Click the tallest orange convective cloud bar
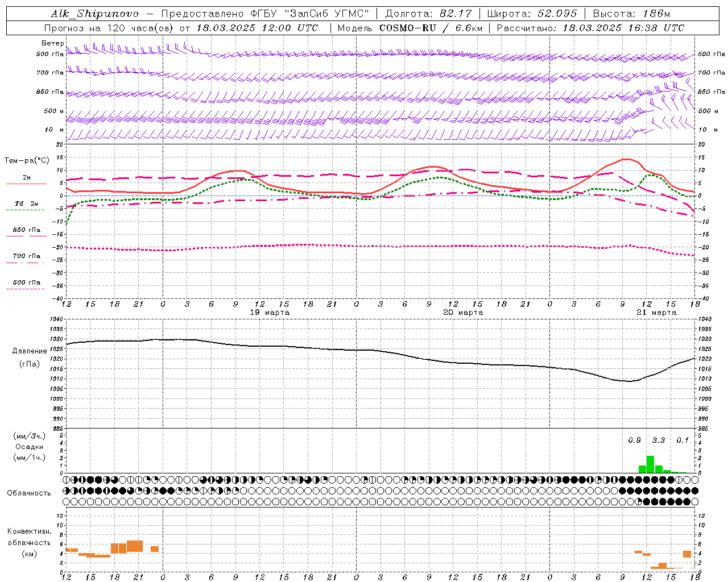This screenshot has width=728, height=582. coord(135,546)
